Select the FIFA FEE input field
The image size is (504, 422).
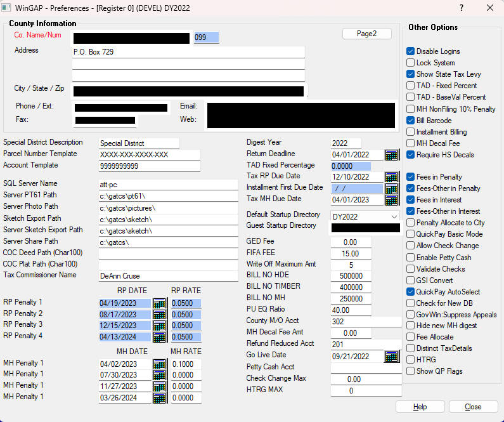coord(351,253)
